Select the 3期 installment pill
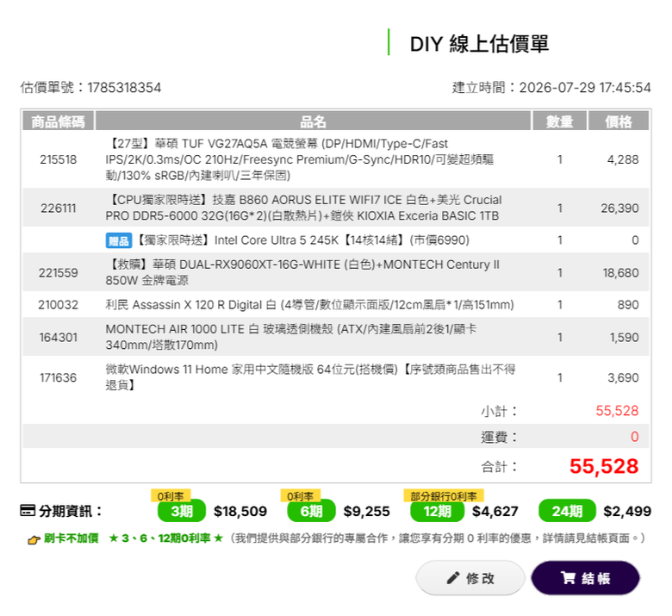The width and height of the screenshot is (672, 616). tap(182, 511)
